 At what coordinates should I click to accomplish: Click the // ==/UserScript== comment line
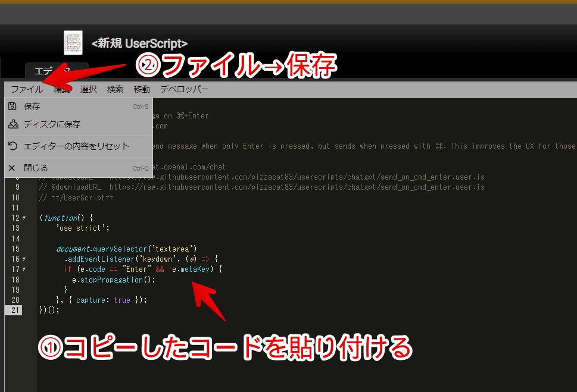click(77, 197)
